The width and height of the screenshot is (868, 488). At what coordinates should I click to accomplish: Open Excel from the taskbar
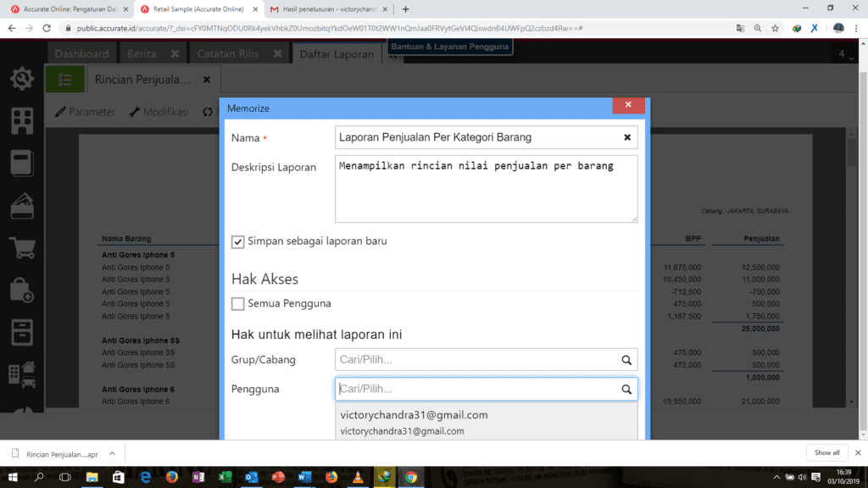coord(225,477)
